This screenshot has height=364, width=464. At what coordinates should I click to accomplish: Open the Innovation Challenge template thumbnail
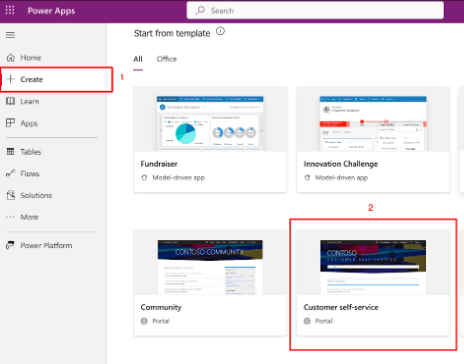[x=373, y=123]
